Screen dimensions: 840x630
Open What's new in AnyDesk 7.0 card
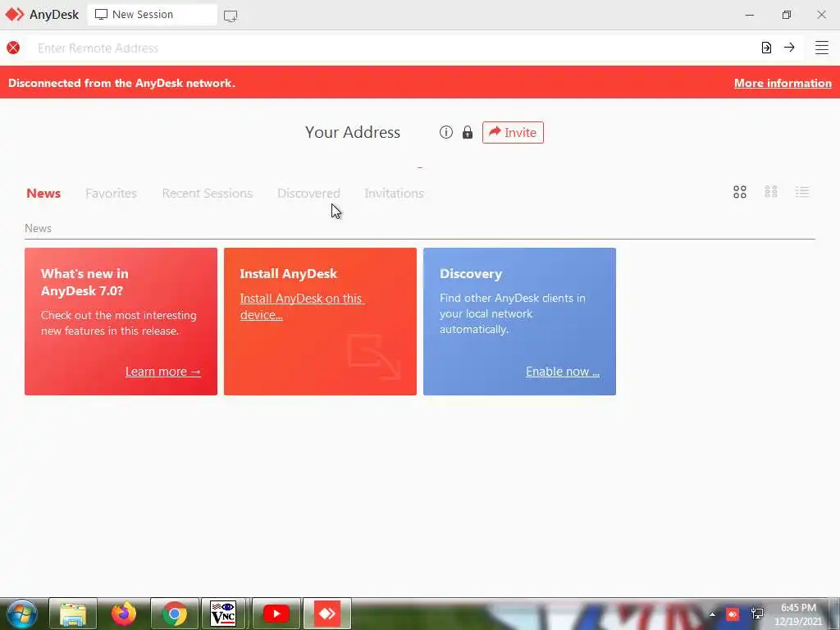point(121,322)
